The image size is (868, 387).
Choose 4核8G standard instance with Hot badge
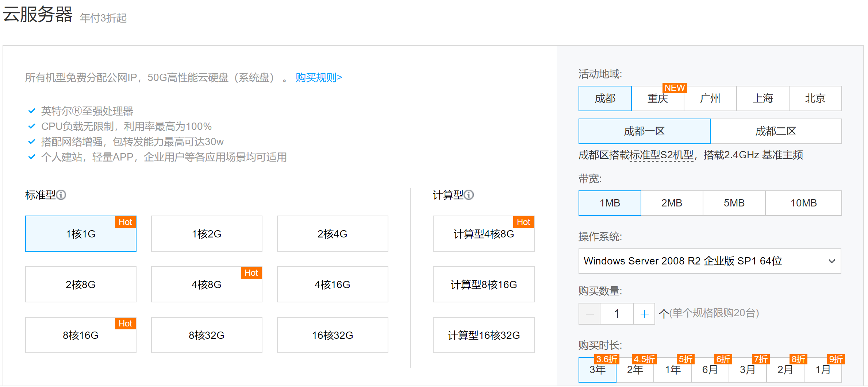pos(207,285)
